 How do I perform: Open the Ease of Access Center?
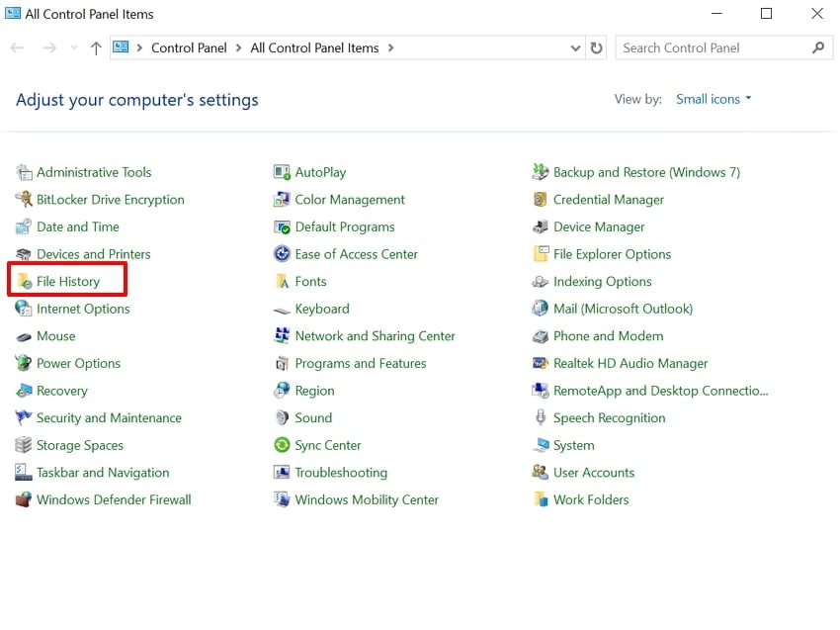pos(354,253)
